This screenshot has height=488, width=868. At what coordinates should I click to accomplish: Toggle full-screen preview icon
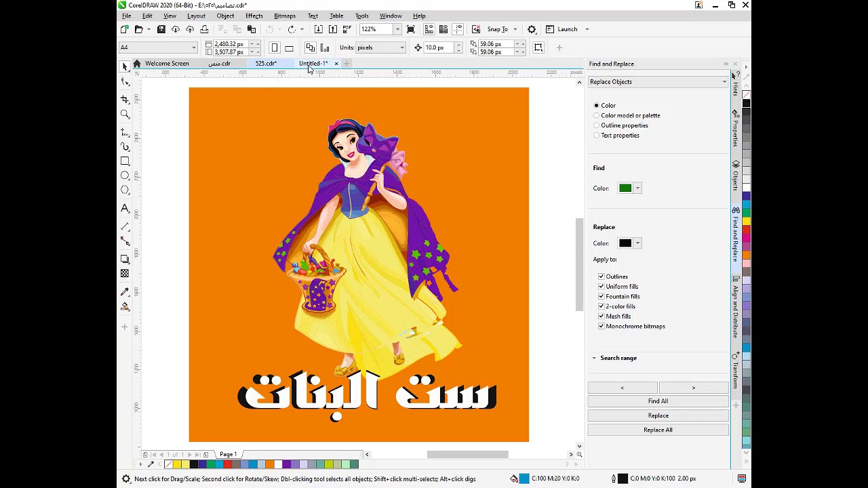tap(410, 29)
